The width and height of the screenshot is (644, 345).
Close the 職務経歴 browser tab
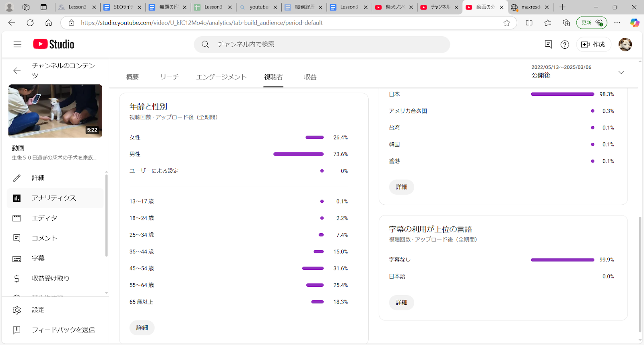[320, 7]
